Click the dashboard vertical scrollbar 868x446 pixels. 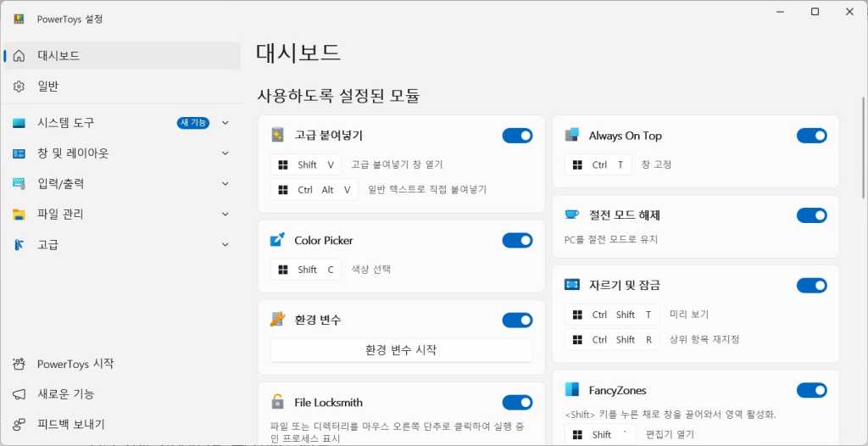pos(863,148)
